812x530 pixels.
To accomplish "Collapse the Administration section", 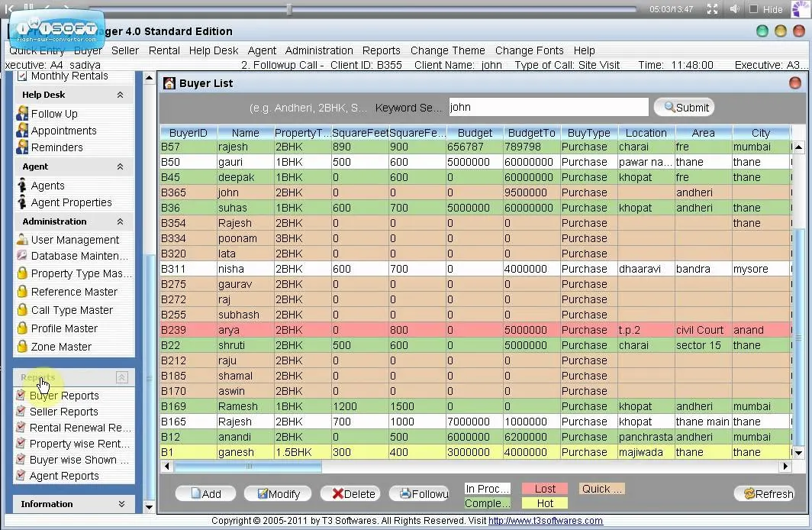I will click(120, 221).
